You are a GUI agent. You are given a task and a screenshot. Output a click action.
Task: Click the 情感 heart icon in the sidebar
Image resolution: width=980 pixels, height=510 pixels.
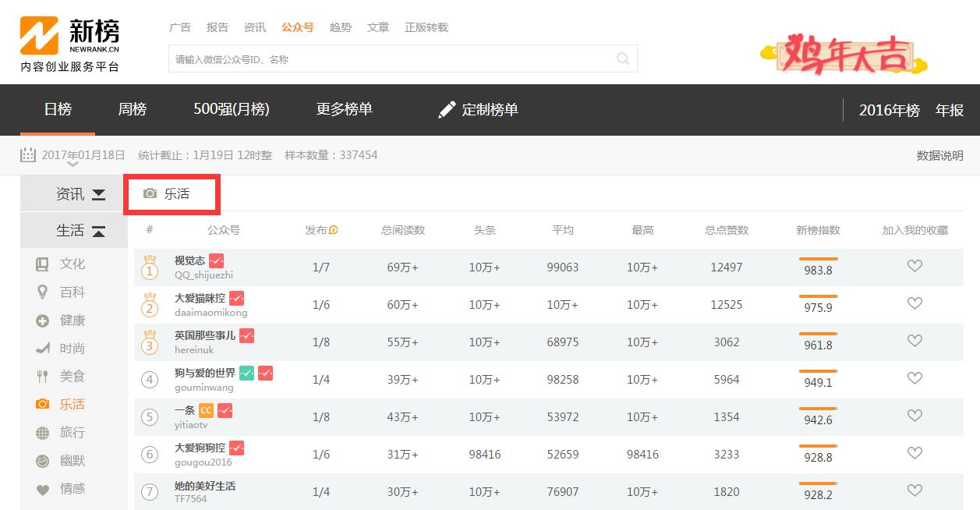pyautogui.click(x=42, y=490)
